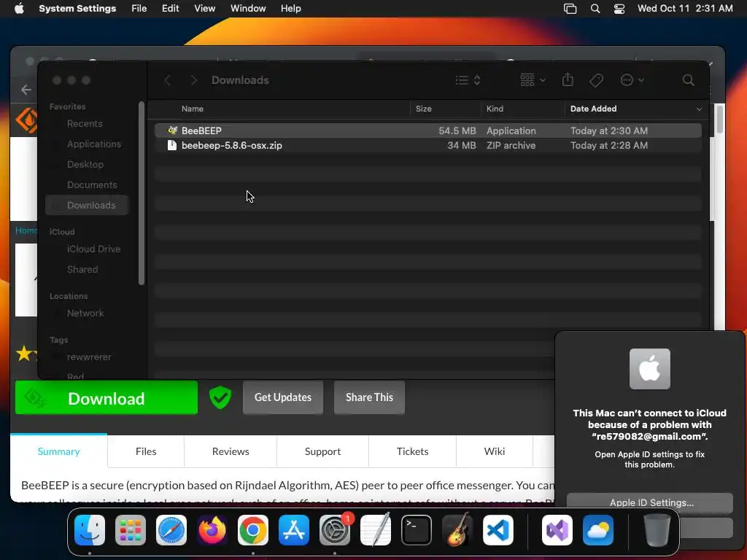Open System Settings app menu
Image resolution: width=747 pixels, height=560 pixels.
click(x=77, y=9)
